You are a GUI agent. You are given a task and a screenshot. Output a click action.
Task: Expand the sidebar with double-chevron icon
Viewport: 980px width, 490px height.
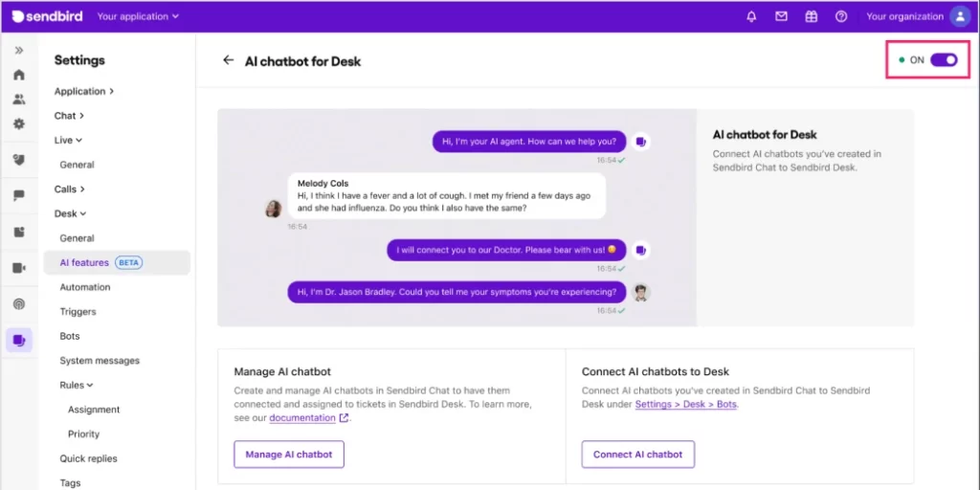pos(19,51)
